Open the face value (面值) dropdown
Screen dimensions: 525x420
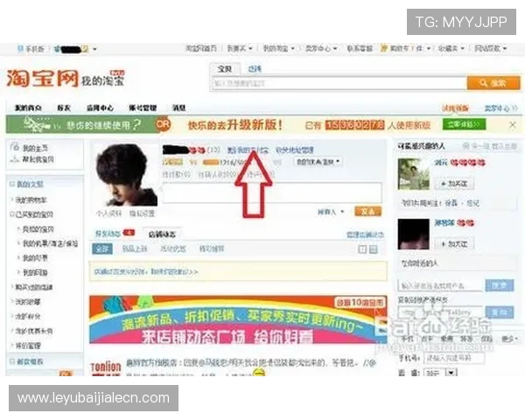[x=440, y=372]
